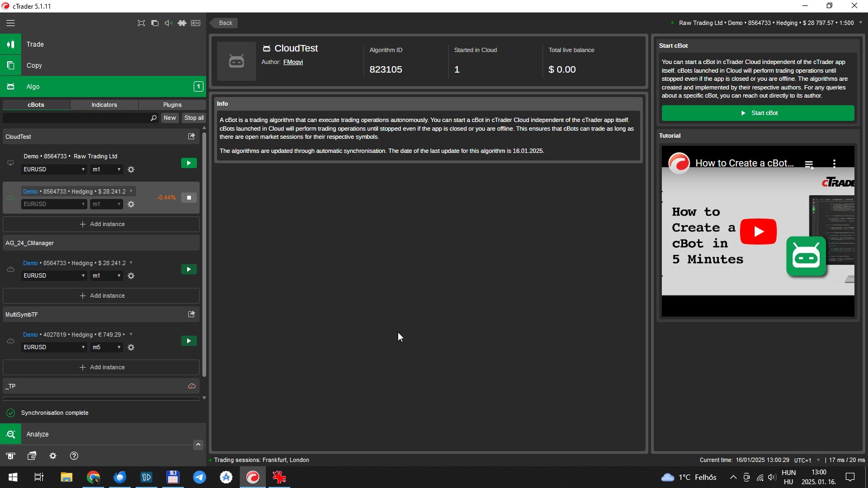Viewport: 868px width, 488px height.
Task: Toggle cloud icon on MultiSymbTF instance
Action: [x=10, y=341]
